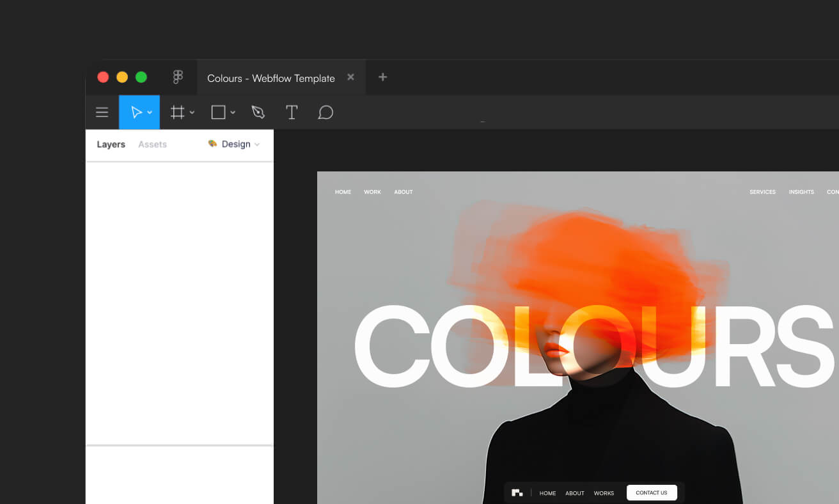
Task: Click the CONTACT US button
Action: (652, 492)
